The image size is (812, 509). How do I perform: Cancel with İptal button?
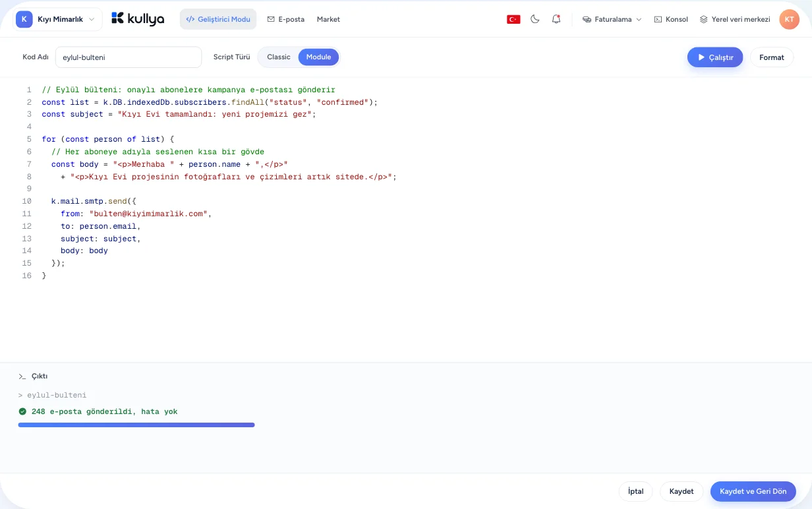pos(636,492)
